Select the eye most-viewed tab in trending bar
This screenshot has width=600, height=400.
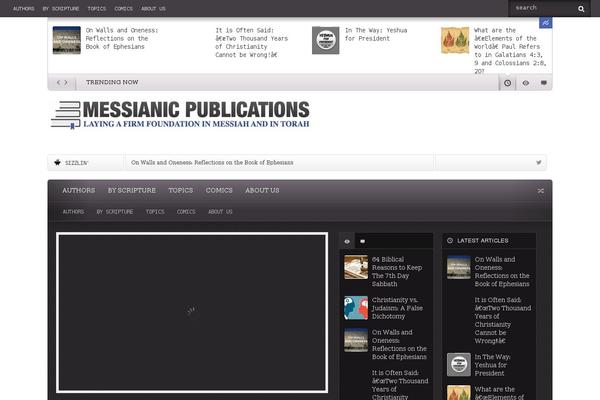coord(526,83)
